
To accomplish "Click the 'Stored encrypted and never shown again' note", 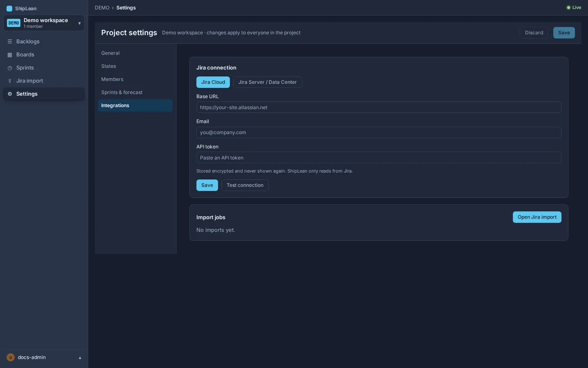I will pyautogui.click(x=274, y=171).
